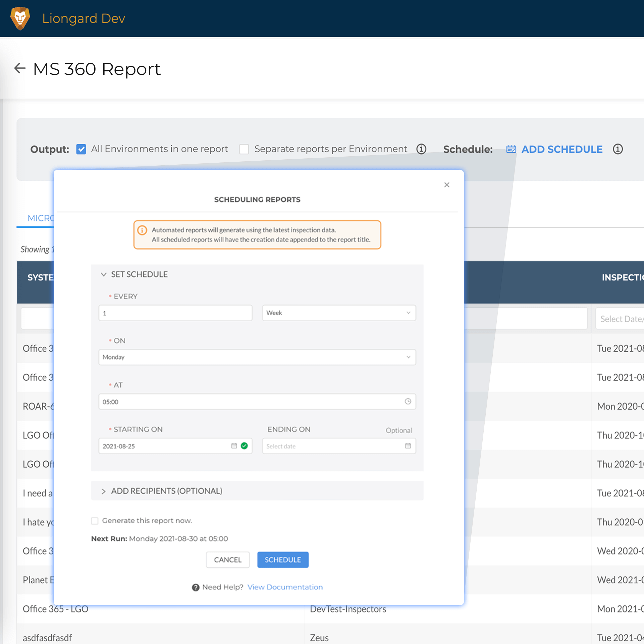Collapse the Set Schedule section
Viewport: 644px width, 644px height.
coord(103,274)
